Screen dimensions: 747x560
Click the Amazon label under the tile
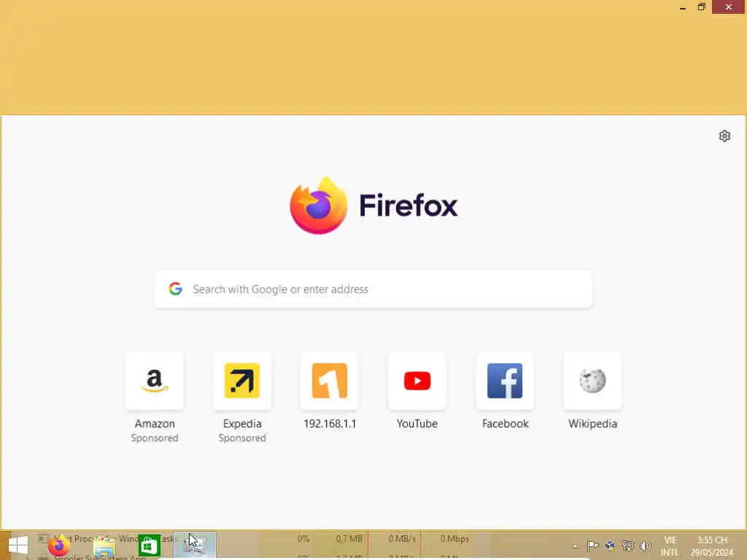click(x=155, y=424)
